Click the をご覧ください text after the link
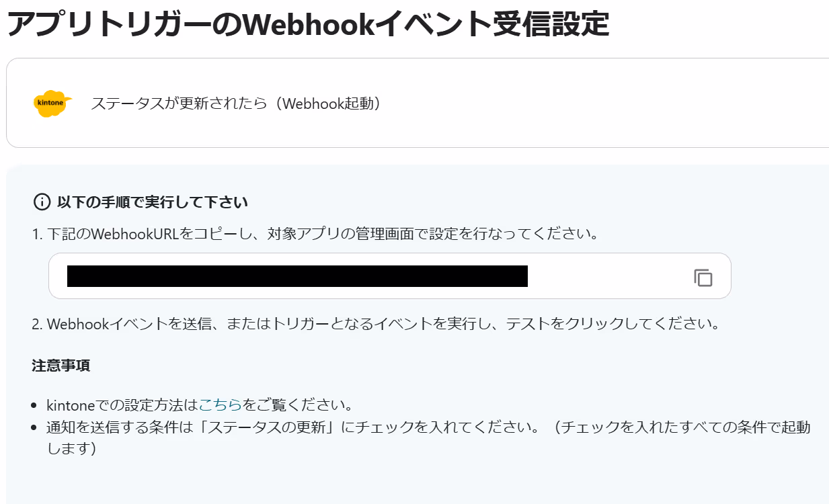 (x=297, y=406)
